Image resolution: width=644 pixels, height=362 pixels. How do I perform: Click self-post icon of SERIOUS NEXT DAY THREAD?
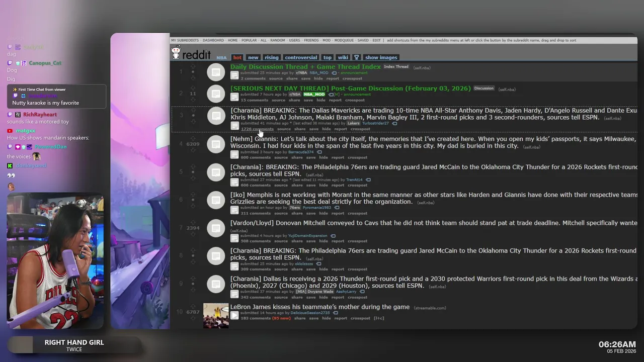tap(216, 94)
